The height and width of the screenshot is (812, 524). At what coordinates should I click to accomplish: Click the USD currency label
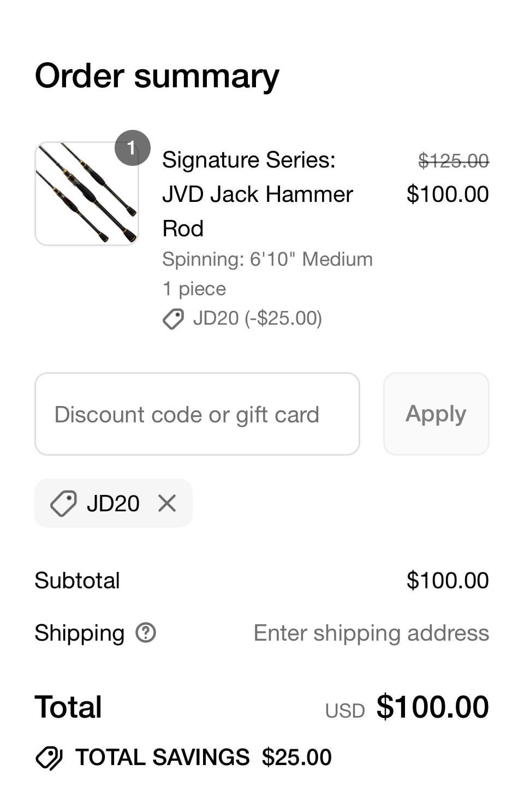(345, 710)
